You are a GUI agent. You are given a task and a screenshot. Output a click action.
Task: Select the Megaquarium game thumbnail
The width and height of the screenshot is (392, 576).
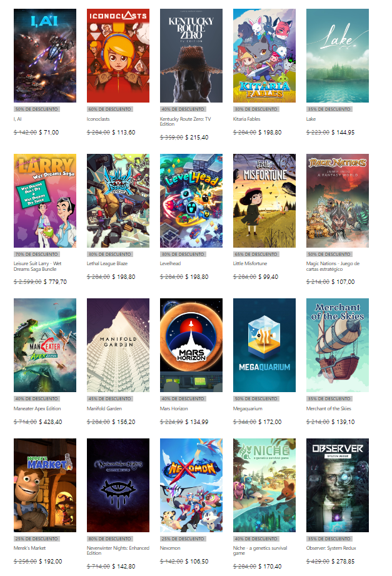click(264, 345)
